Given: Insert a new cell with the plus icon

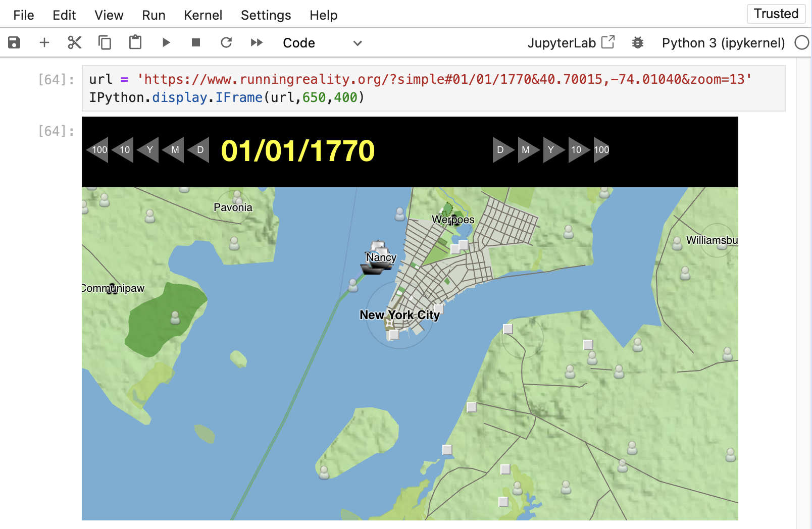Looking at the screenshot, I should pos(44,43).
